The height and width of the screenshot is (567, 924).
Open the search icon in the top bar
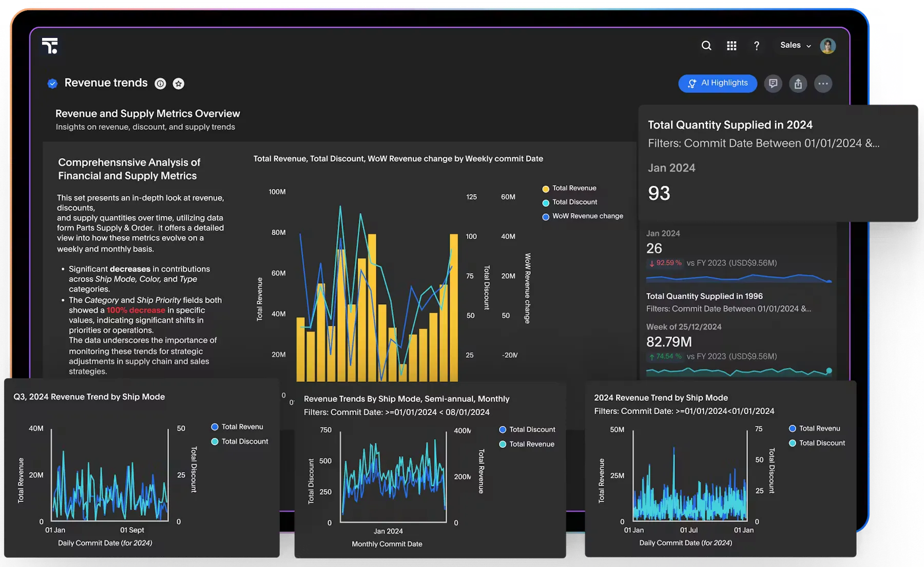[706, 45]
